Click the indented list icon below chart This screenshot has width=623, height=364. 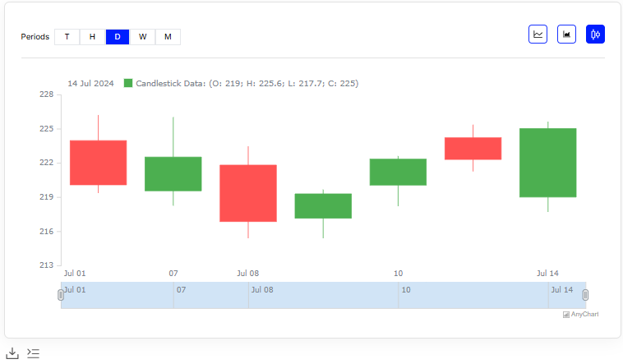pos(33,353)
